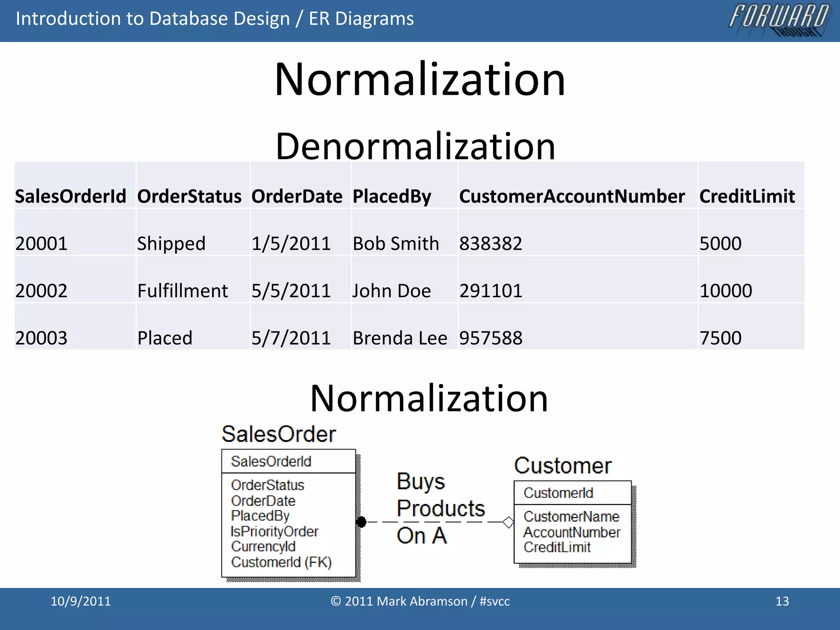Click the CreditLimit attribute in Customer entity
Screen dimensions: 840x630
[557, 547]
